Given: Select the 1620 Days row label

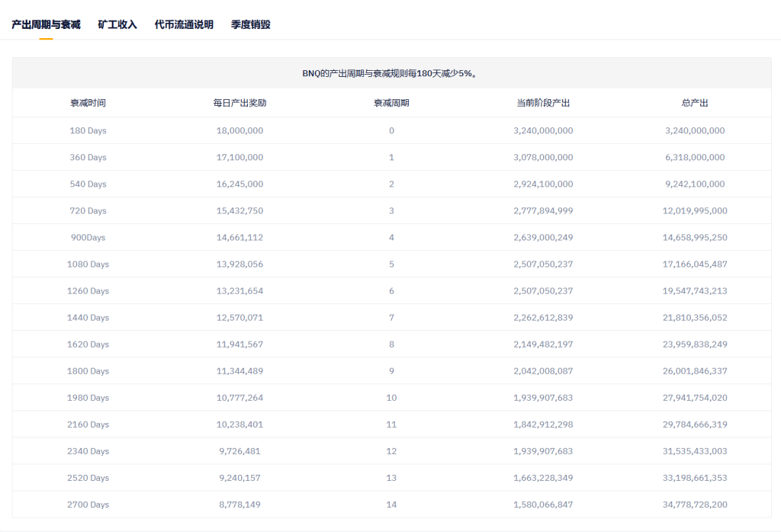Looking at the screenshot, I should point(88,345).
